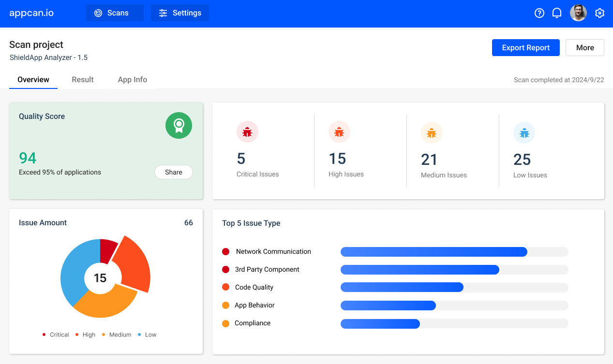This screenshot has width=613, height=364.
Task: Click the High Issues bug icon
Action: pos(339,131)
